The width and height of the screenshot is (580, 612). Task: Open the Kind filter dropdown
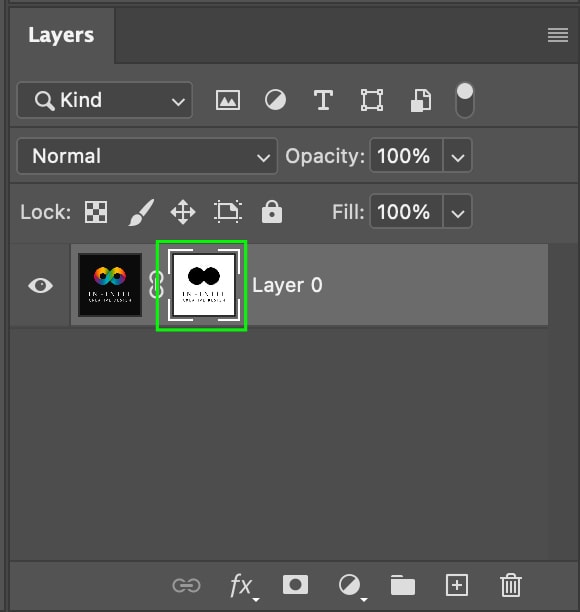coord(105,100)
